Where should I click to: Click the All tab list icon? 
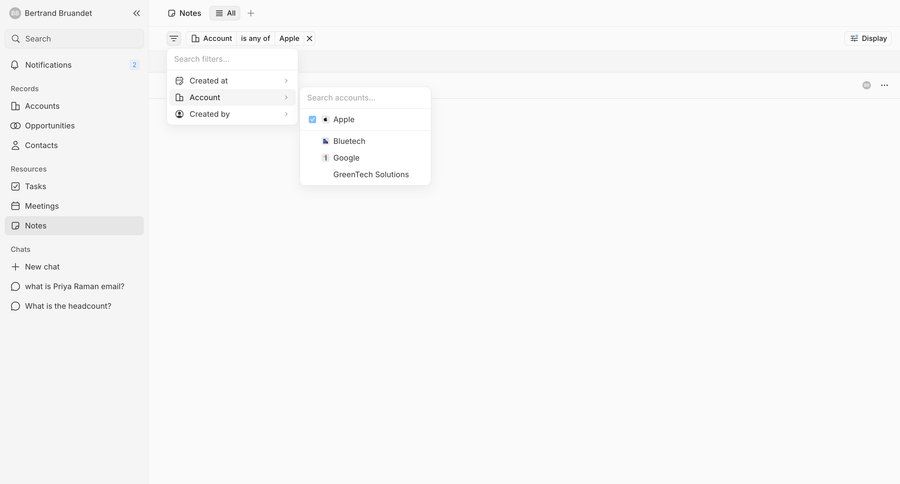tap(219, 13)
